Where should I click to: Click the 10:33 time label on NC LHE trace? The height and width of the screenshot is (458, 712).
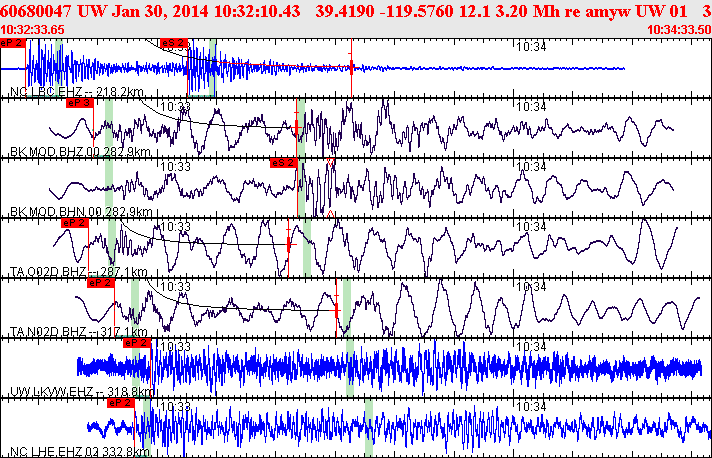coord(176,406)
